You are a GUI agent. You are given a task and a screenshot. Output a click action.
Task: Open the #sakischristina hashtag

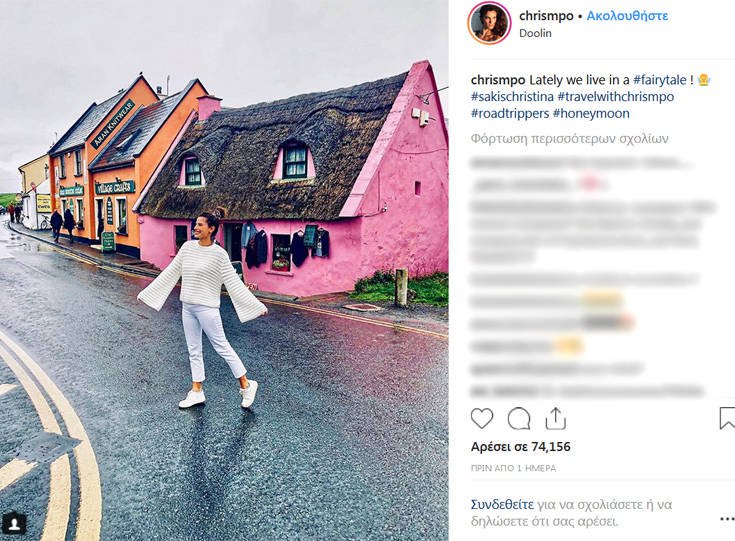(512, 97)
